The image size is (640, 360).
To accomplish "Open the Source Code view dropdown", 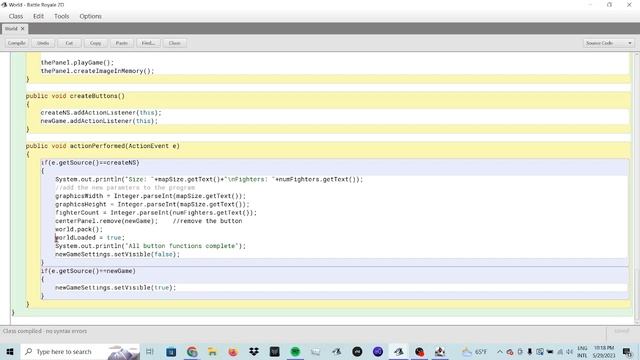I will pyautogui.click(x=609, y=43).
